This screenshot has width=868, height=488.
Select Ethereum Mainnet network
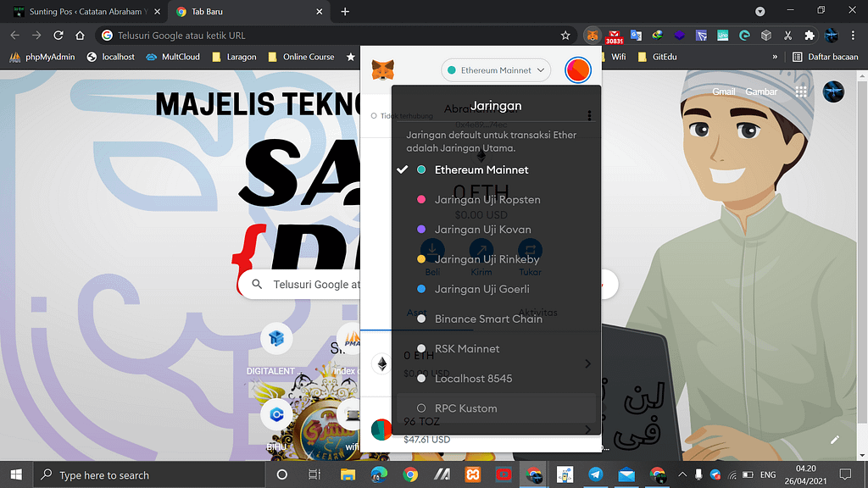pyautogui.click(x=496, y=169)
